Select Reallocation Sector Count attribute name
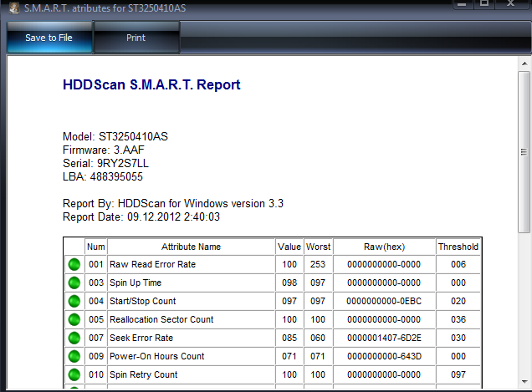 161,319
